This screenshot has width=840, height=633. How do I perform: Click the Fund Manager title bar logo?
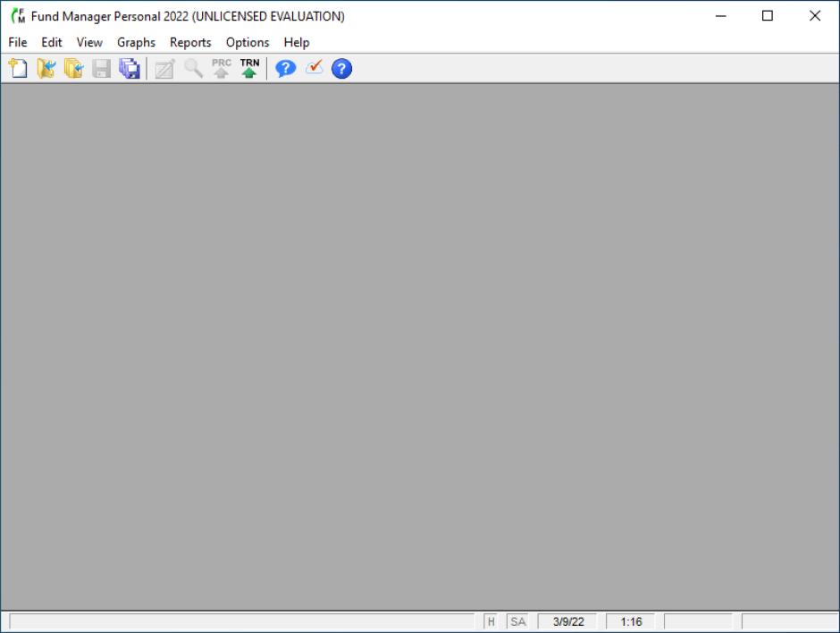tap(18, 16)
